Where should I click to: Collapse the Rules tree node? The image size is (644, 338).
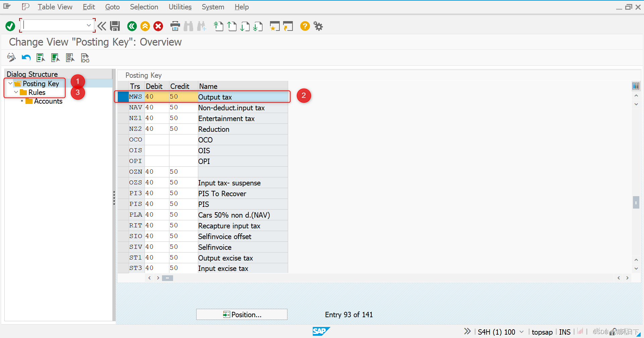point(16,92)
